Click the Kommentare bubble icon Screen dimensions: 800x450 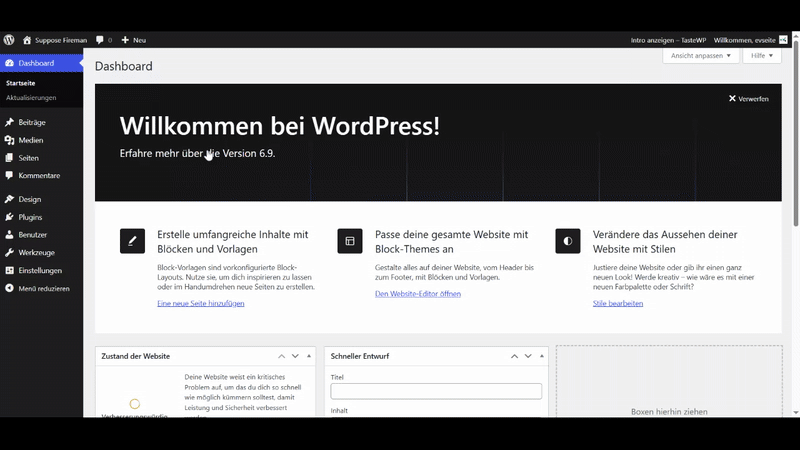click(9, 176)
